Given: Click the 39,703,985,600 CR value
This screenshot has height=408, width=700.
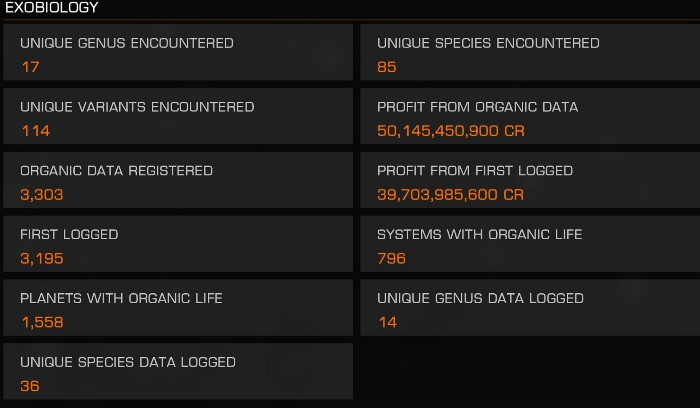Looking at the screenshot, I should [x=450, y=195].
